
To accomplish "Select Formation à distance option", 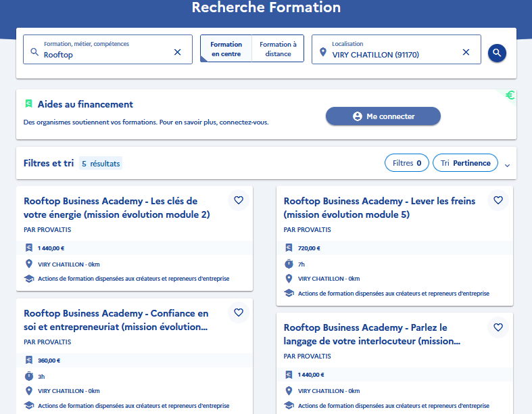I will coord(278,49).
